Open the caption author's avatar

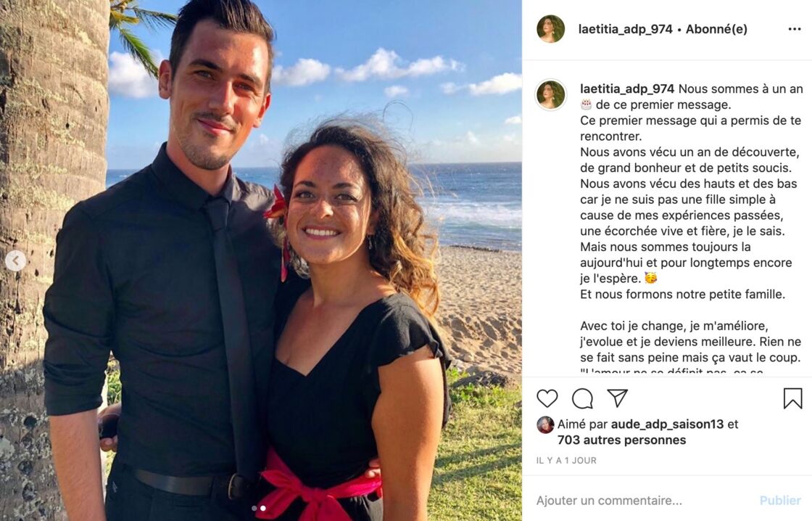click(550, 95)
